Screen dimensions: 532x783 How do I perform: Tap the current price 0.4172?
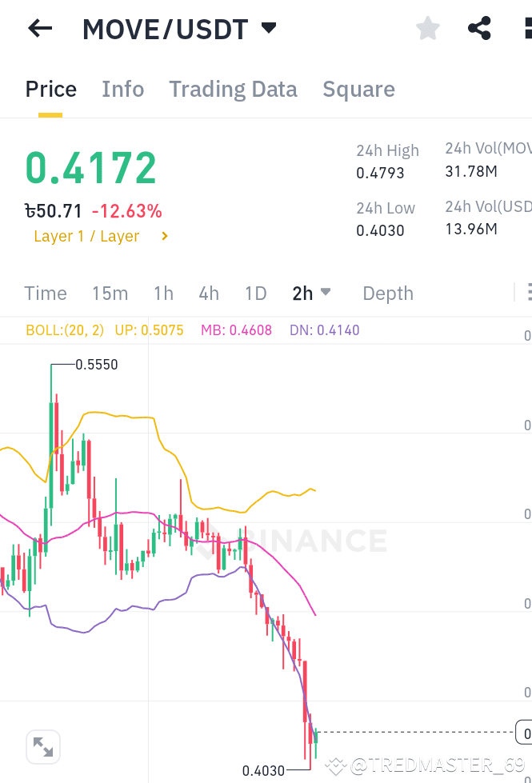tap(90, 166)
